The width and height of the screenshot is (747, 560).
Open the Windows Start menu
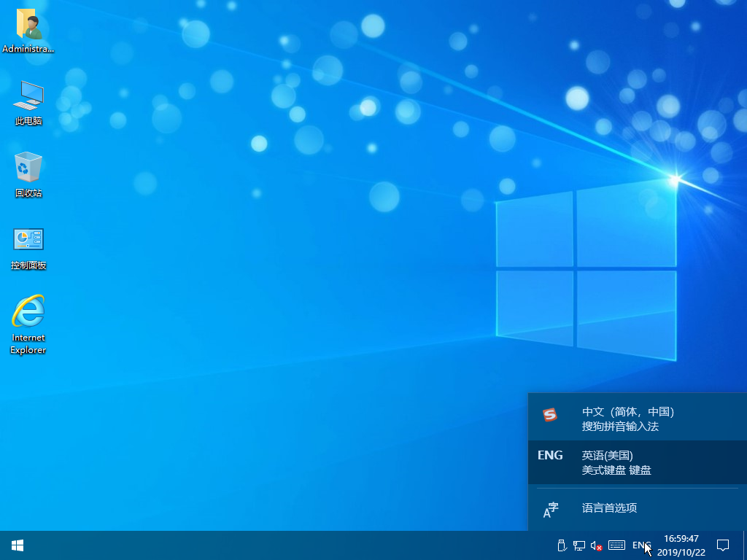click(16, 545)
